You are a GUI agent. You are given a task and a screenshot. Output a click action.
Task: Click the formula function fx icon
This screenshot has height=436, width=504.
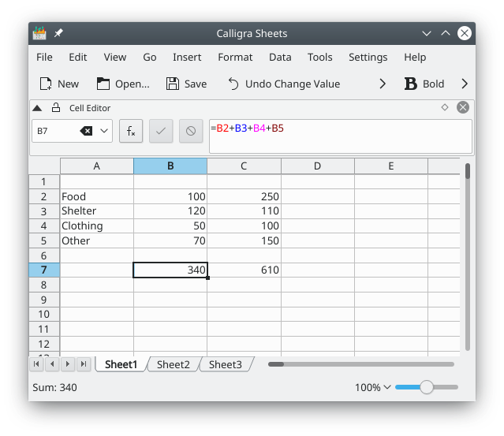(131, 132)
